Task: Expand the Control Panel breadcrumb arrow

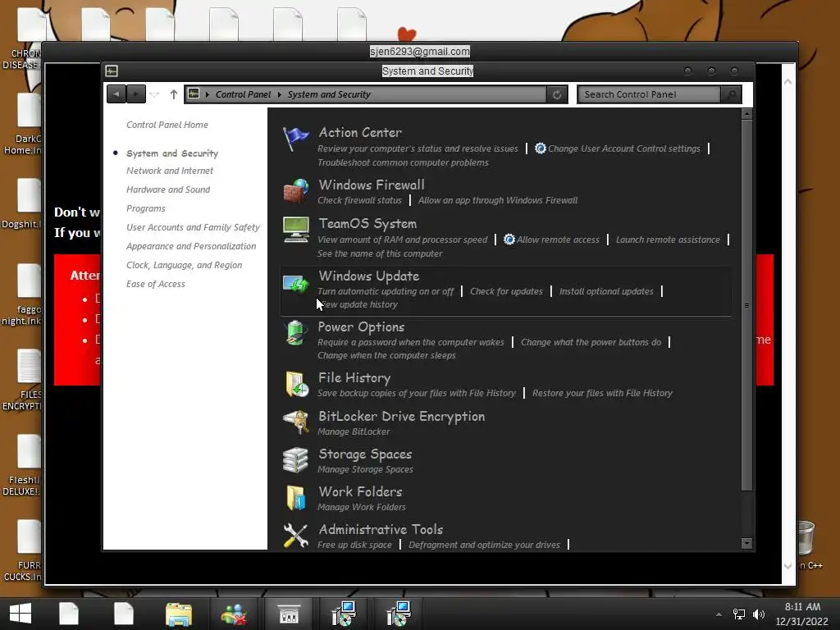Action: 279,95
